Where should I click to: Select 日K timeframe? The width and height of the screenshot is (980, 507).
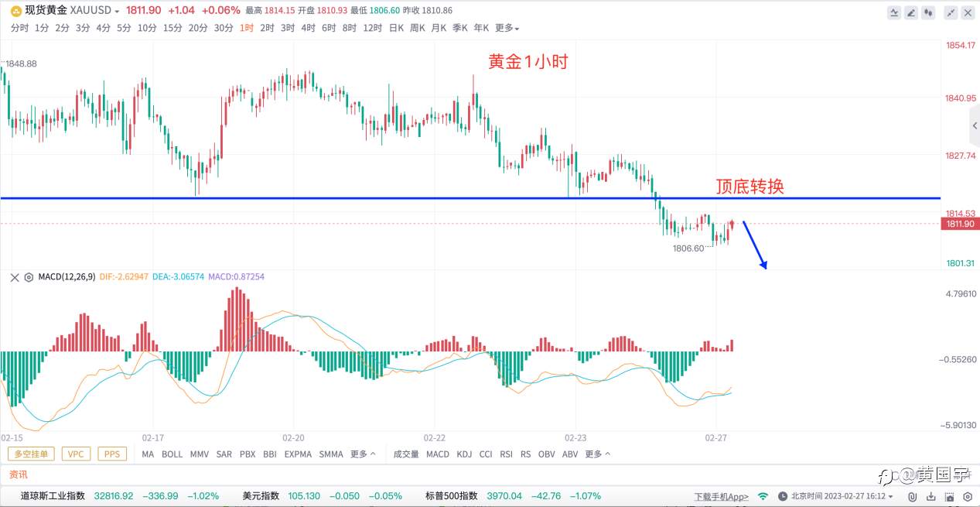(x=396, y=28)
